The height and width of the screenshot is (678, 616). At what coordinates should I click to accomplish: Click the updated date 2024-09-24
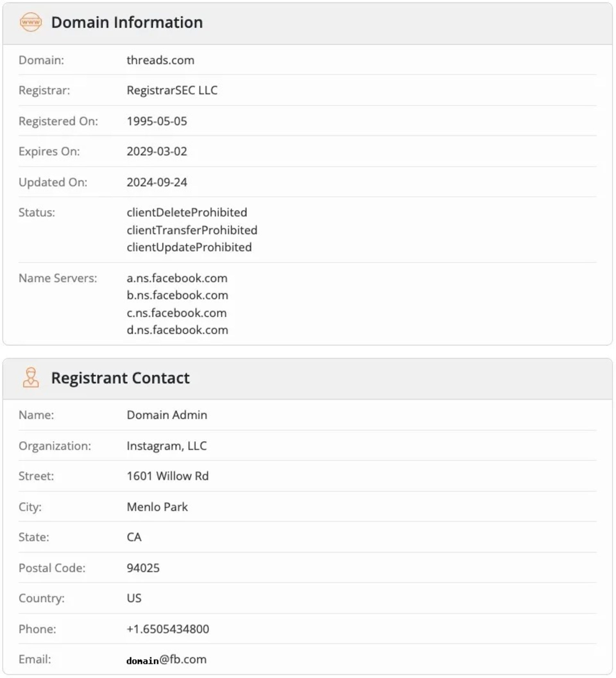tap(157, 182)
